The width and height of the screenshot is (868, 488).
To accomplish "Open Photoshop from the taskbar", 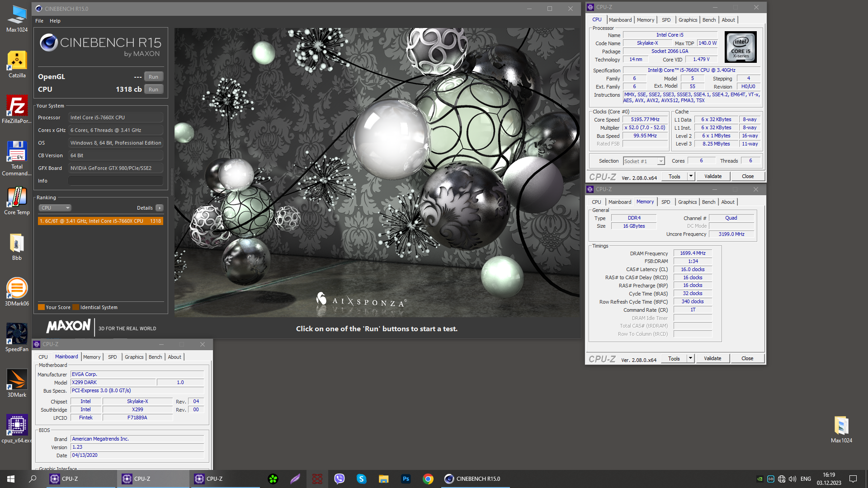I will (x=406, y=479).
